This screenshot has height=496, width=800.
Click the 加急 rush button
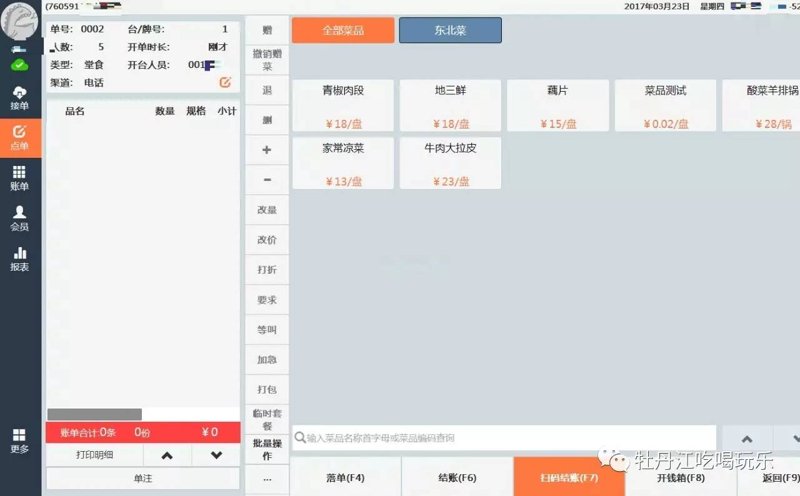point(267,360)
